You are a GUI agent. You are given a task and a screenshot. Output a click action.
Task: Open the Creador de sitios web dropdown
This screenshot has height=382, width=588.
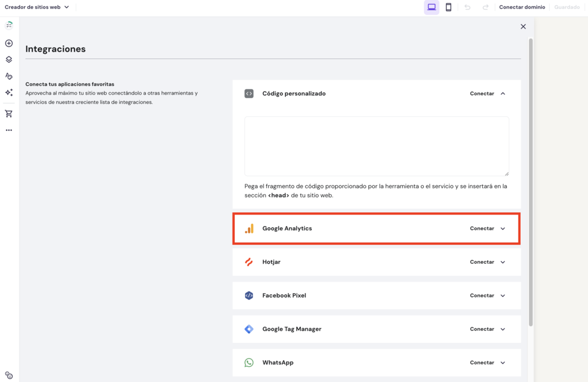37,7
